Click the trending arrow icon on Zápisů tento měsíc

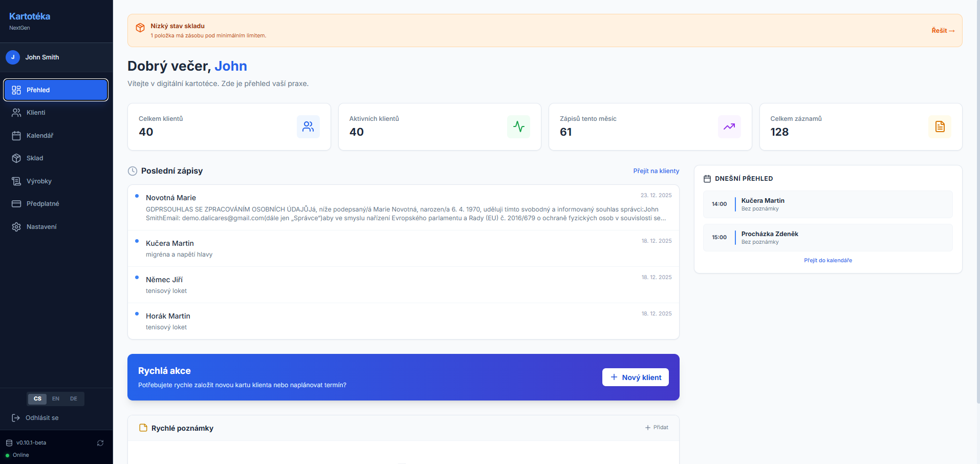tap(729, 126)
